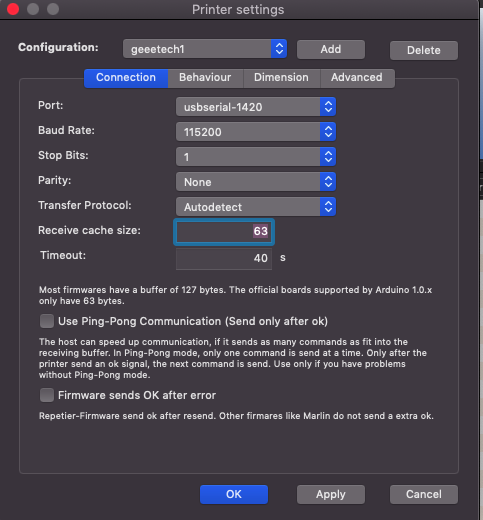The height and width of the screenshot is (520, 483).
Task: Click the Baud Rate chevron arrows
Action: pos(328,132)
